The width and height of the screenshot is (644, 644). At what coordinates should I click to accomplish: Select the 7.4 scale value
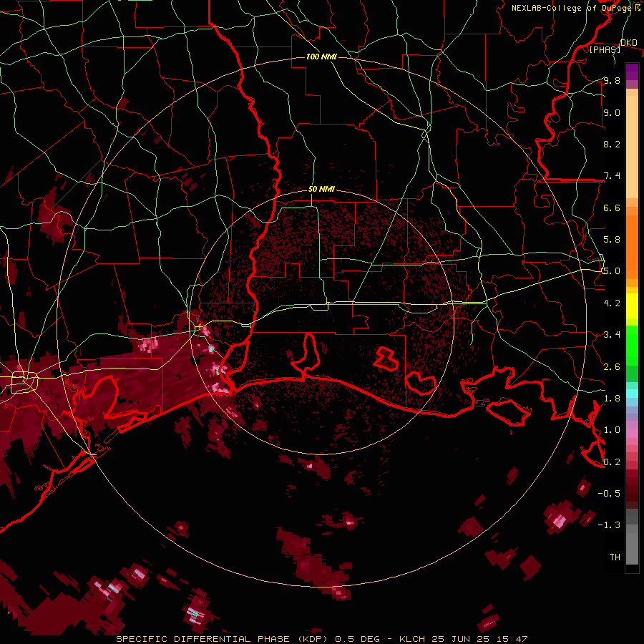(612, 176)
